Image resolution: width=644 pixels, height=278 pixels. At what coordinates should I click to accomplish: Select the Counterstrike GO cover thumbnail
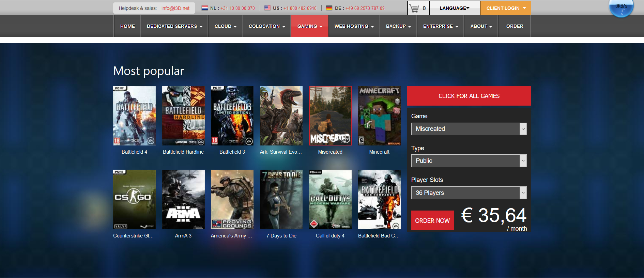(x=134, y=199)
